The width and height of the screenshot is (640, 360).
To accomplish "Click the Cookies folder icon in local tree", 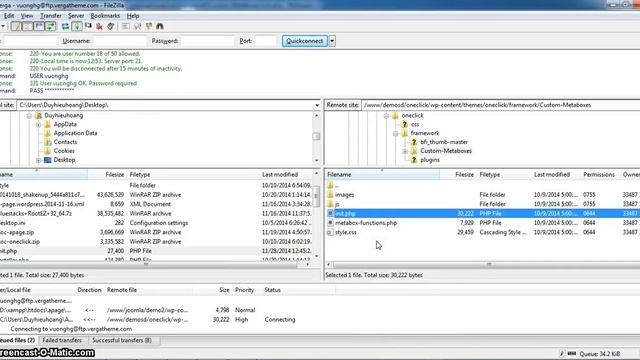I will click(x=47, y=151).
